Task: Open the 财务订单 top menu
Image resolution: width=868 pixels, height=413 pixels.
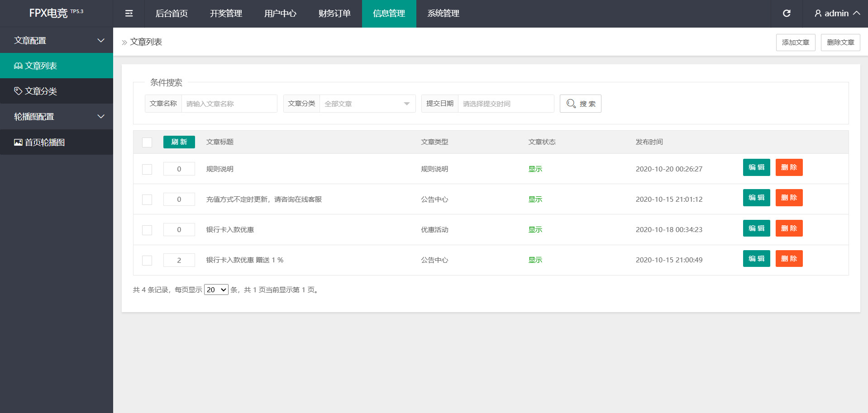Action: tap(334, 14)
